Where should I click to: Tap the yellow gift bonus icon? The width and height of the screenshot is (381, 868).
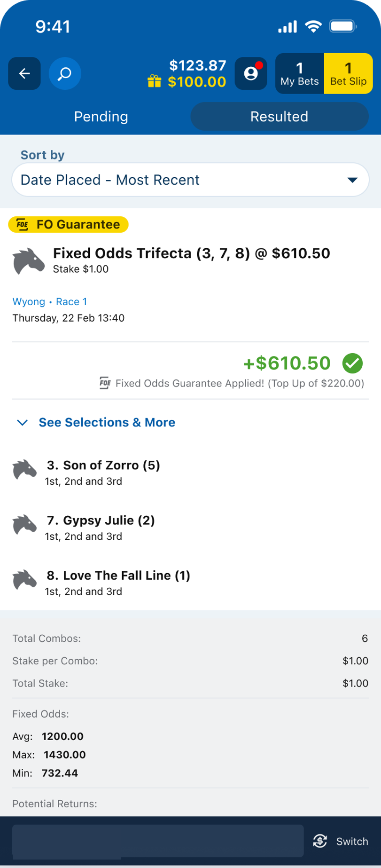point(154,81)
